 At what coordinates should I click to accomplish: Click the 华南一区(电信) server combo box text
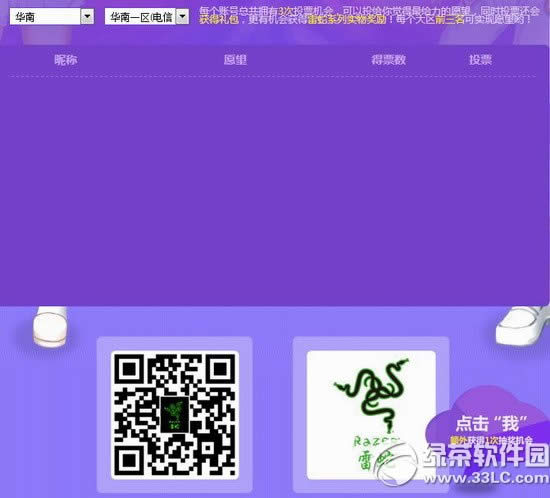click(x=140, y=16)
